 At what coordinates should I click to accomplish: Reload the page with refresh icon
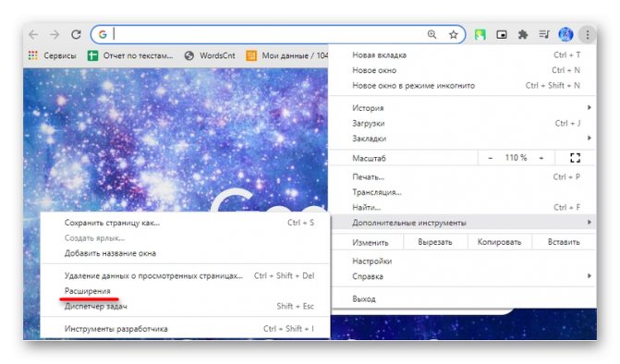coord(76,35)
